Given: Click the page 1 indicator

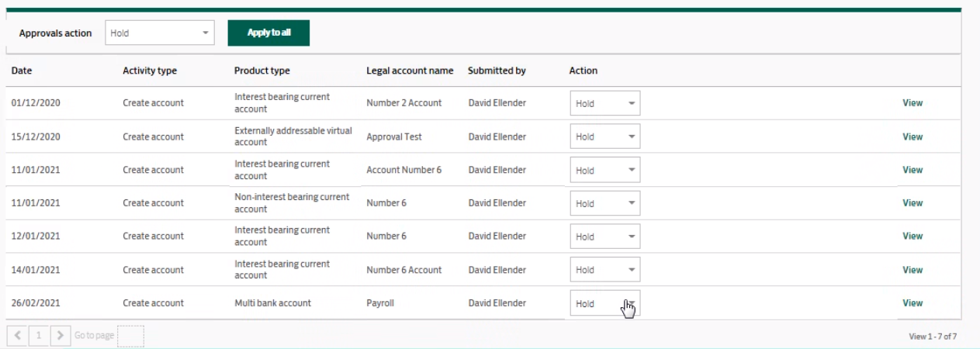Looking at the screenshot, I should 40,336.
